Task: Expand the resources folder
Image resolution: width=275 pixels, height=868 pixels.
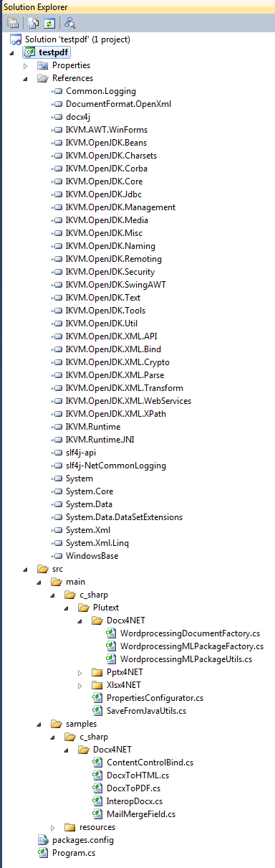Action: click(x=52, y=827)
